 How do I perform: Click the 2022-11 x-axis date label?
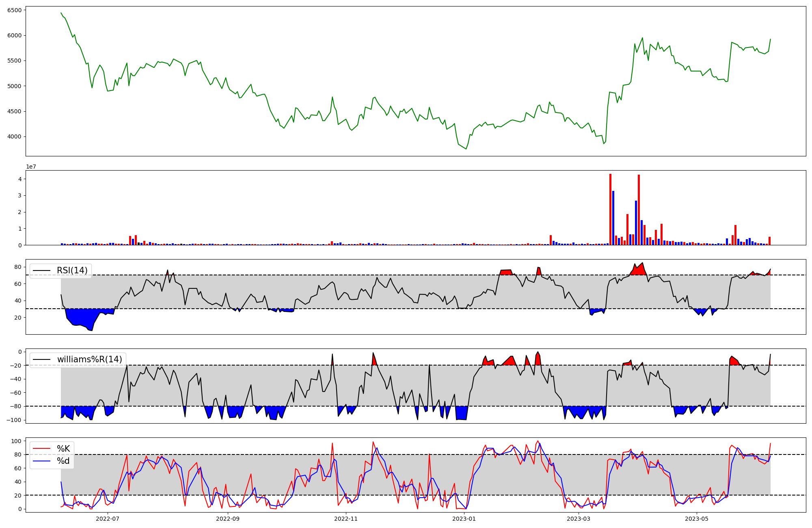pos(346,519)
